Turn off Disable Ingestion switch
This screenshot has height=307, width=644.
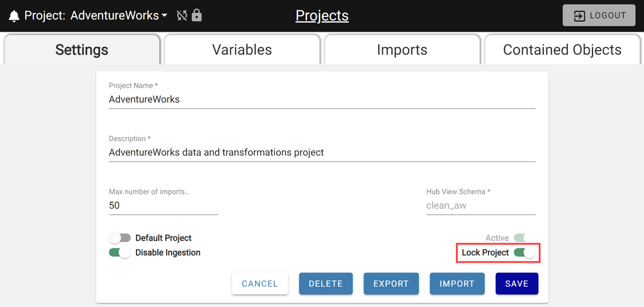[120, 253]
